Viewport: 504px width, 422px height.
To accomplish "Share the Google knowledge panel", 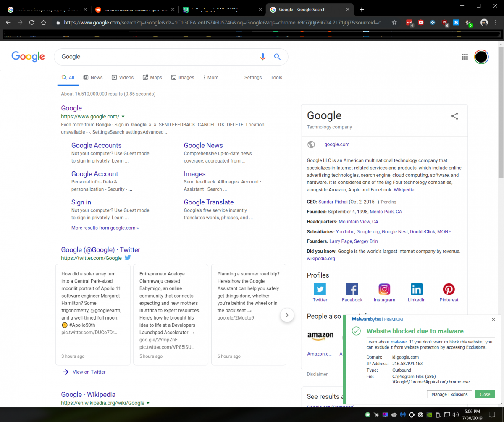I will pyautogui.click(x=454, y=116).
